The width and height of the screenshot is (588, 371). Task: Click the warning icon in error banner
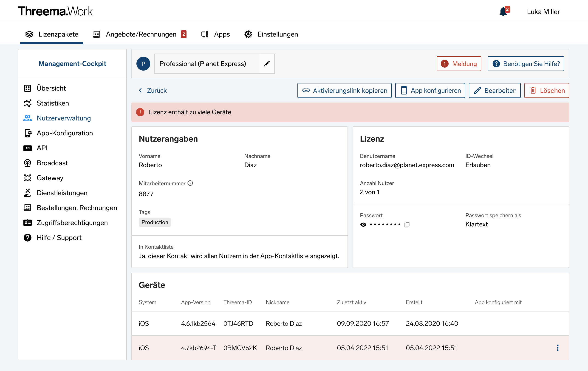(x=140, y=112)
